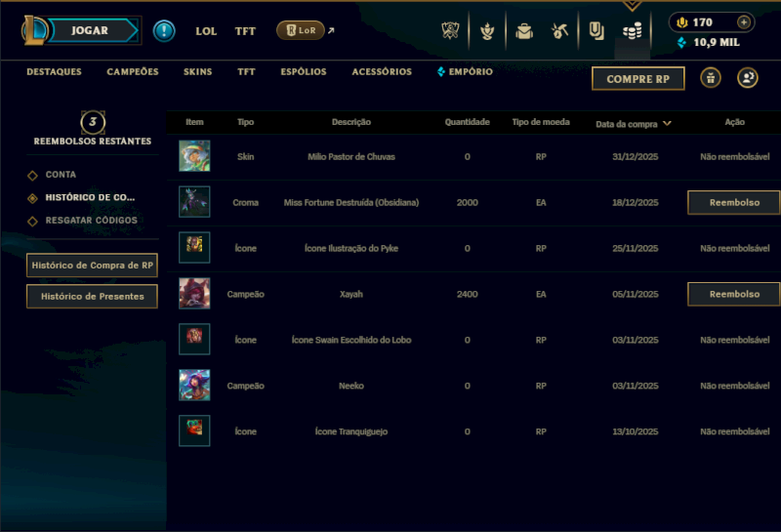This screenshot has width=781, height=532.
Task: Click 'Ícone Tranquiguejo' description text
Action: pos(351,431)
